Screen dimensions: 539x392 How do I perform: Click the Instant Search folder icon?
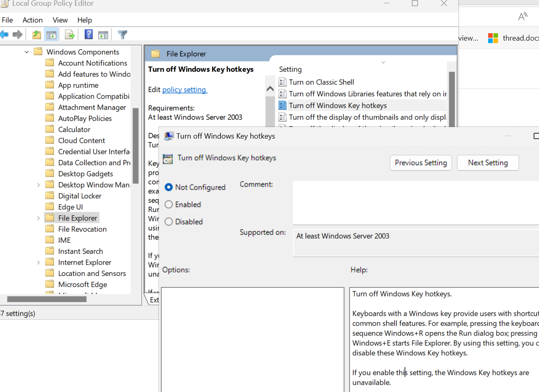(x=50, y=251)
